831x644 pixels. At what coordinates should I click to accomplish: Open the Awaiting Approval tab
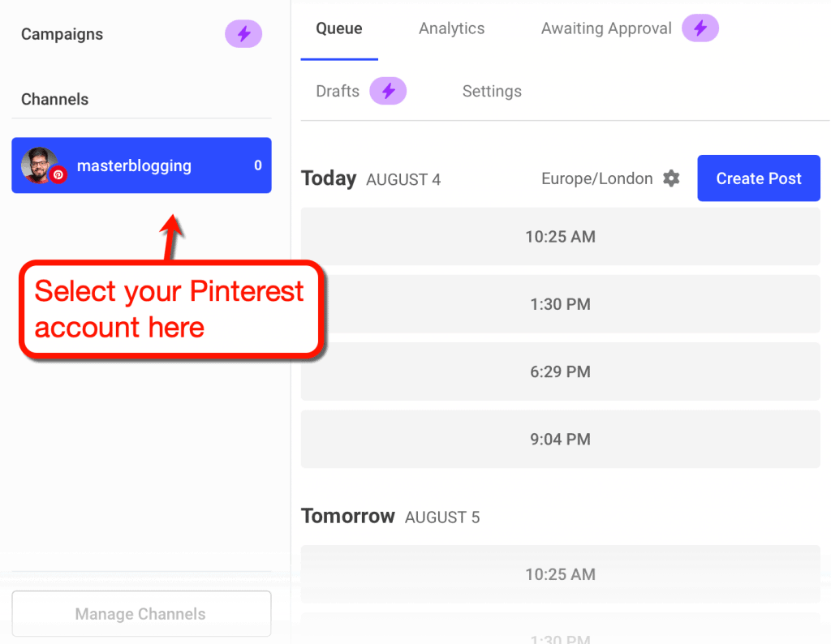(x=605, y=28)
